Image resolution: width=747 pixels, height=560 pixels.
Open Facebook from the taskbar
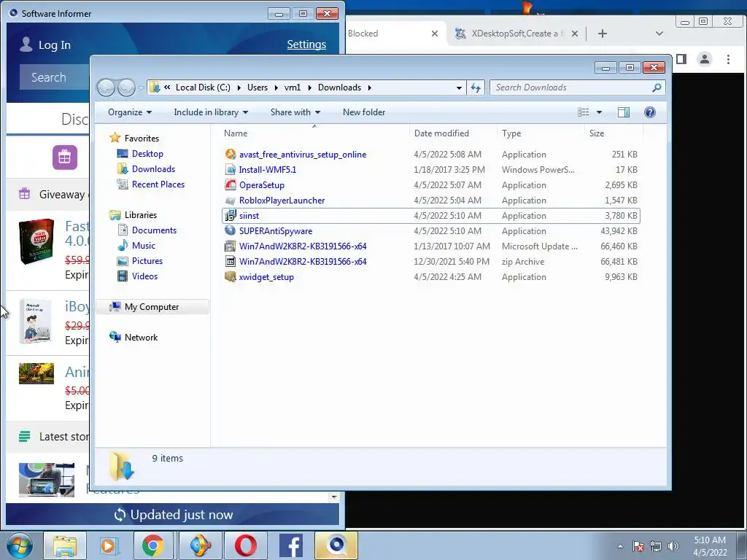coord(291,545)
